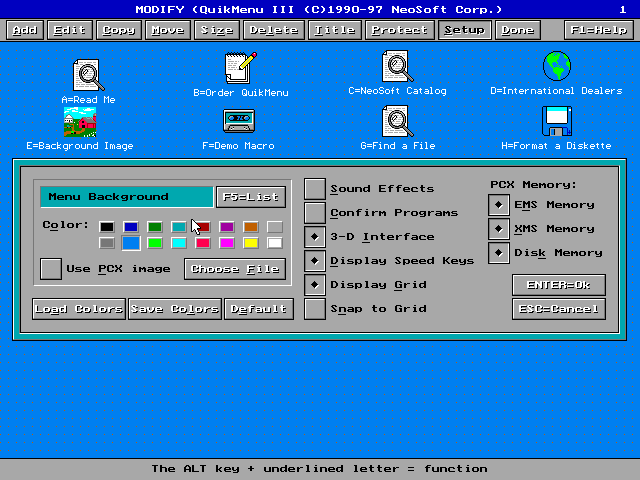Uncheck the Disk Memory checkbox
The height and width of the screenshot is (480, 640).
pos(499,253)
